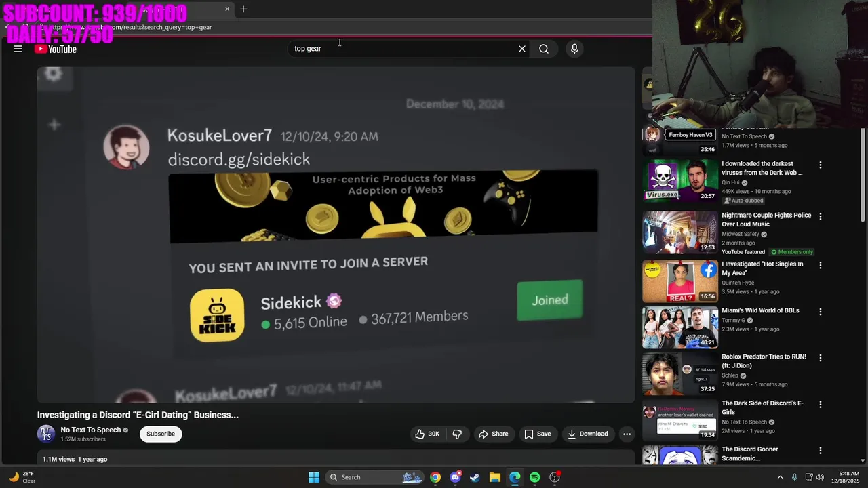
Task: Open options for 'darkest viruses' video
Action: coord(821,165)
